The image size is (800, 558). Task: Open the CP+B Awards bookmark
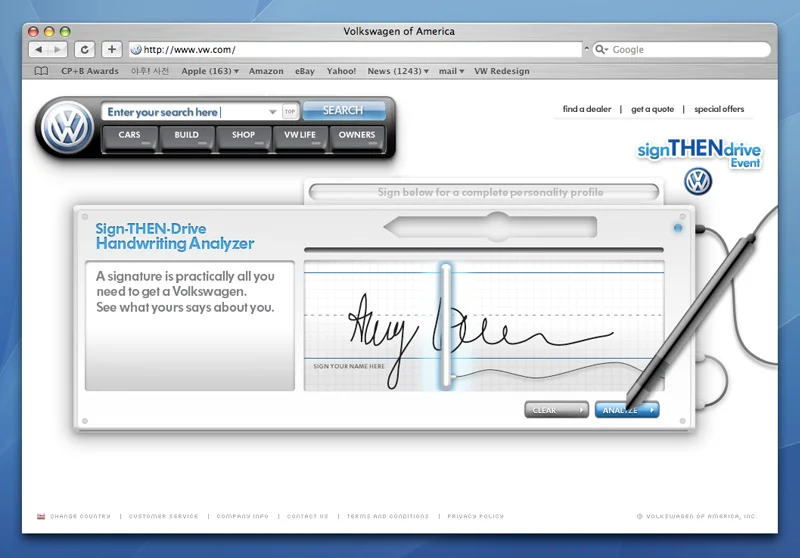[x=90, y=71]
